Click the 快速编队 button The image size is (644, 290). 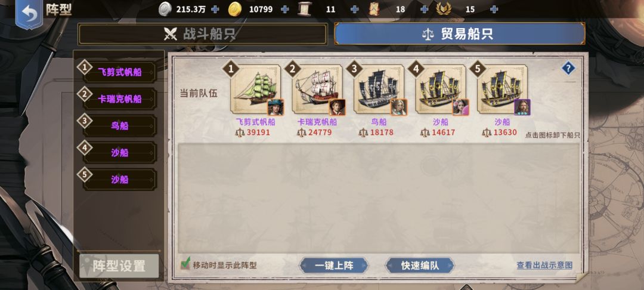(420, 266)
